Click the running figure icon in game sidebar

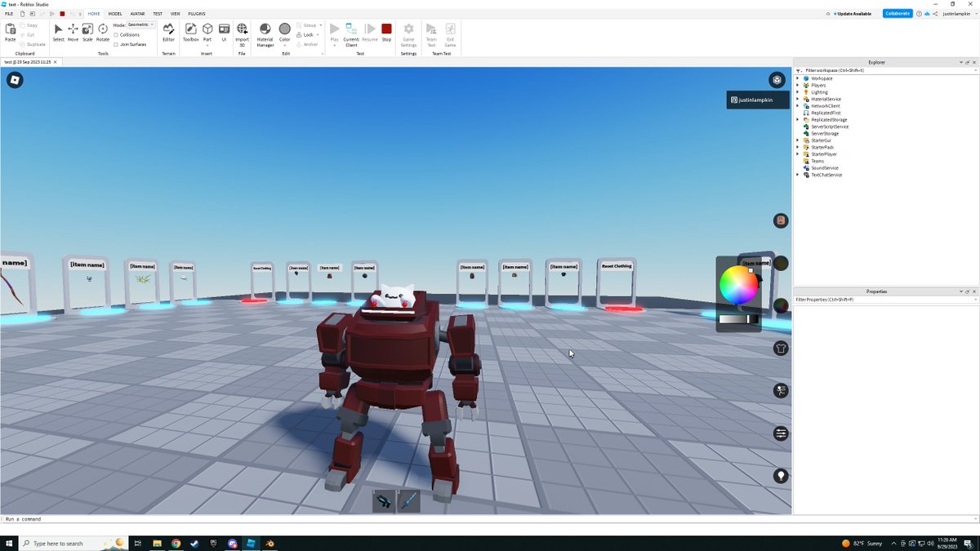pos(781,390)
